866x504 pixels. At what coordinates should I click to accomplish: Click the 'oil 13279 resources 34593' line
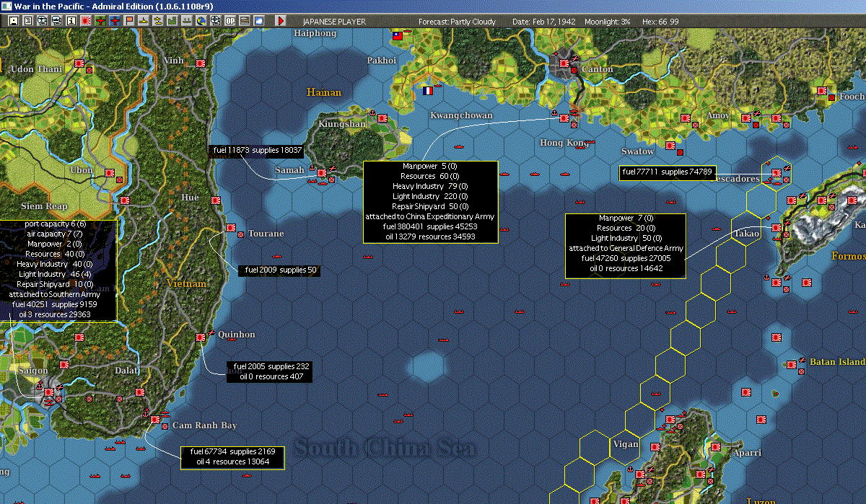pyautogui.click(x=430, y=236)
